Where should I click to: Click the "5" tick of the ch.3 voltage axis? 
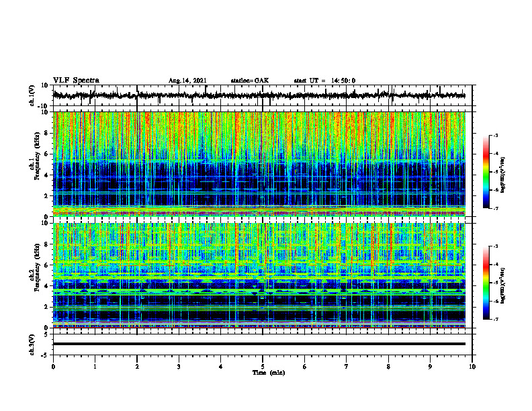[46, 334]
